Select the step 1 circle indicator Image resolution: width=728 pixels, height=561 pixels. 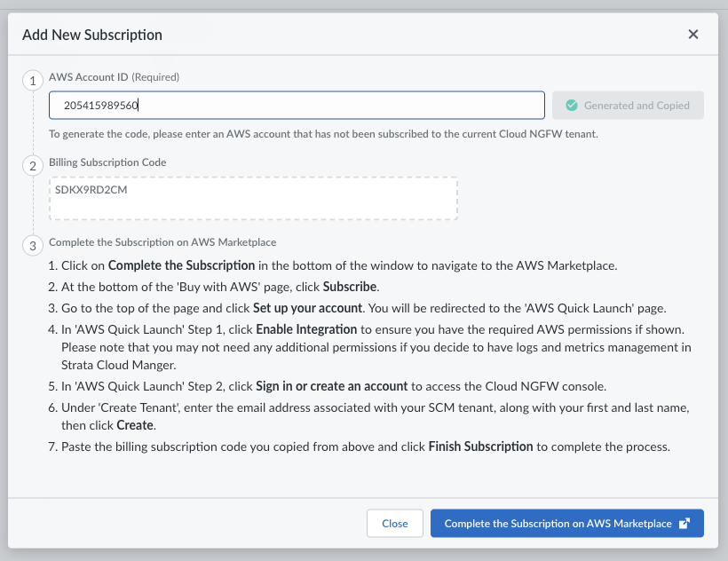tap(33, 81)
